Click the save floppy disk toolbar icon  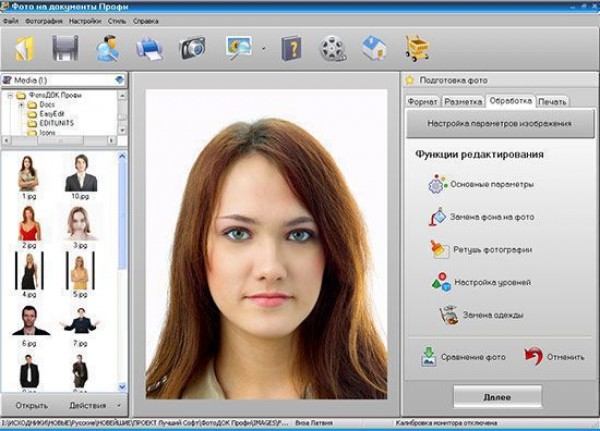(65, 48)
